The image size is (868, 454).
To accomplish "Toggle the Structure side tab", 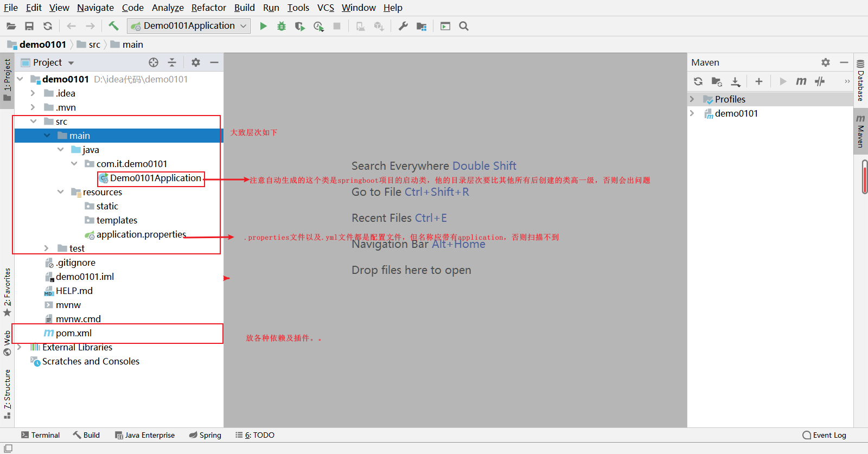I will (7, 394).
